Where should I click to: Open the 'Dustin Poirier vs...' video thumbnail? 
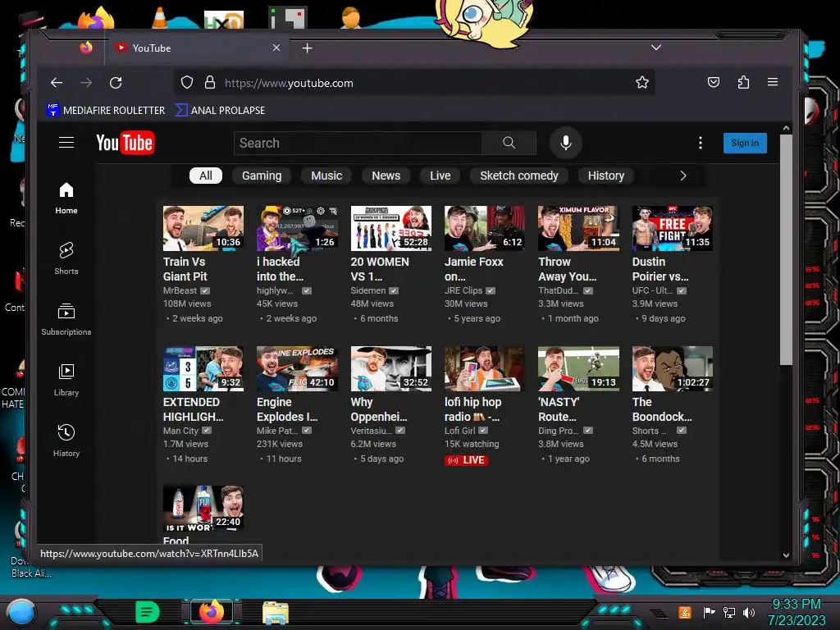[673, 228]
